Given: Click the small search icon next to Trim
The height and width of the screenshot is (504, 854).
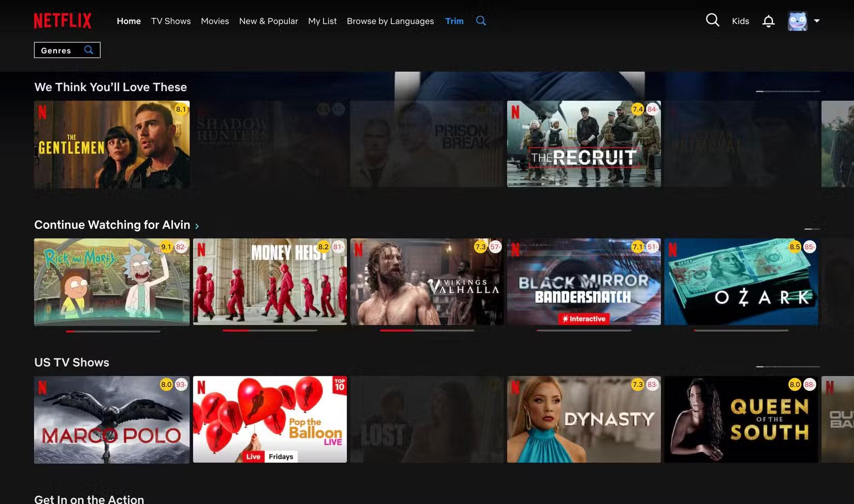Looking at the screenshot, I should coord(481,21).
